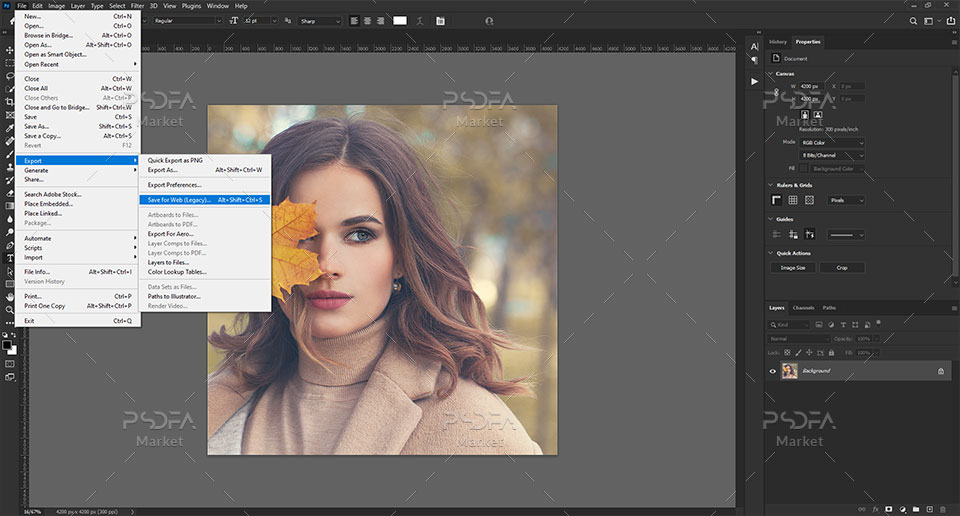Collapse the Quick Actions section
The height and width of the screenshot is (516, 960).
[771, 253]
